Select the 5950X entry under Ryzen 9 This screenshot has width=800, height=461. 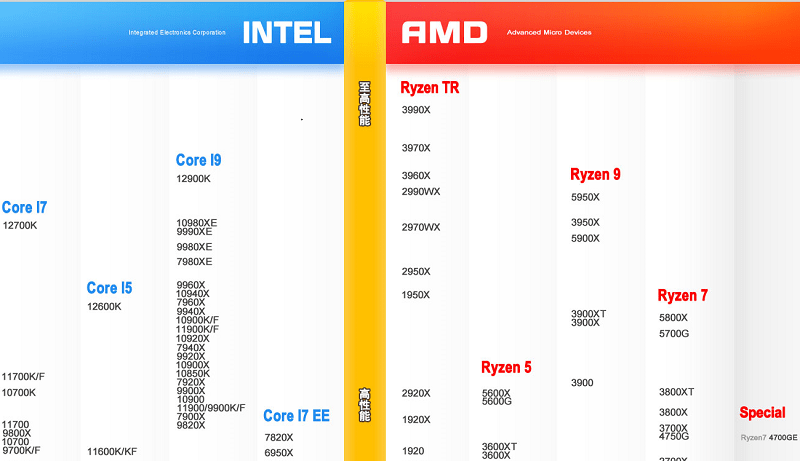(x=585, y=198)
